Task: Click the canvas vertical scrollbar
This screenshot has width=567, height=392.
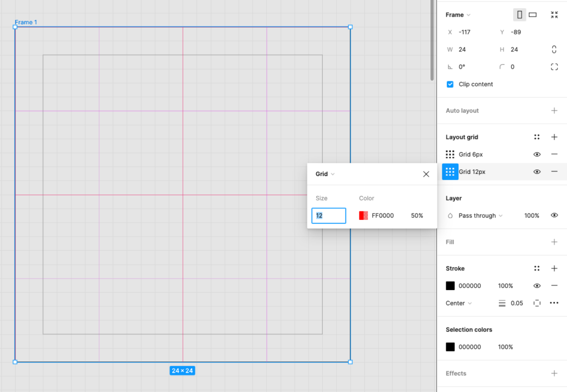Action: (432, 40)
